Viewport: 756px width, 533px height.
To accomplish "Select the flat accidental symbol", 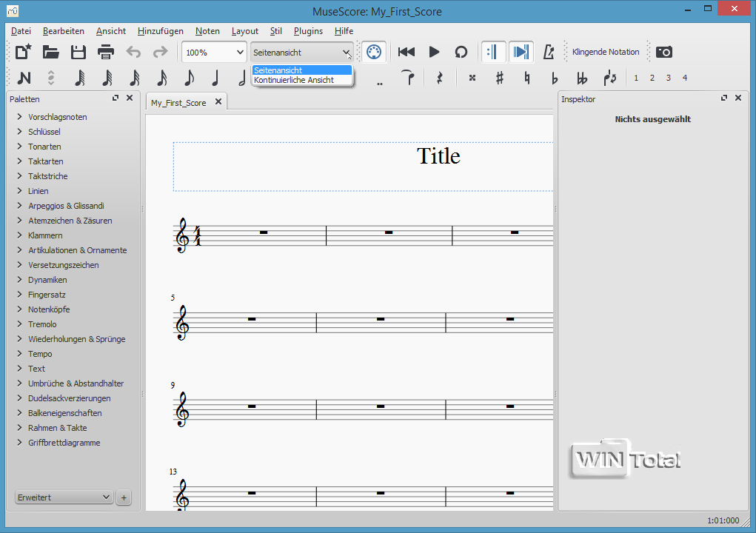I will click(555, 78).
